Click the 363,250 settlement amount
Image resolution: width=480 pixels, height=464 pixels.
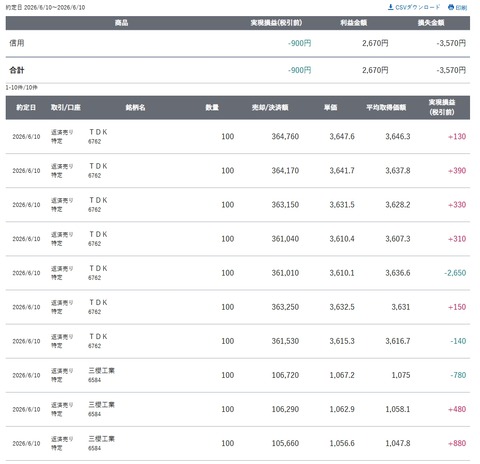pyautogui.click(x=285, y=307)
